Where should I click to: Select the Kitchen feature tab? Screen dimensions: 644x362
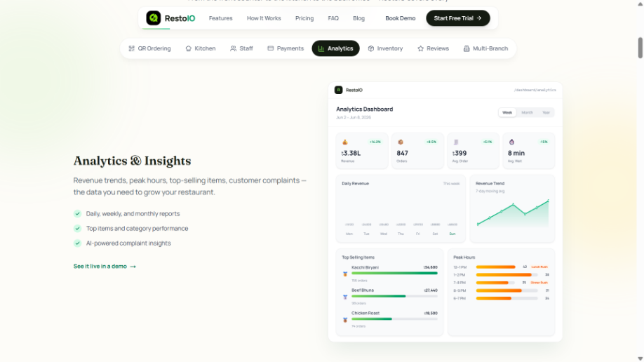coord(201,48)
